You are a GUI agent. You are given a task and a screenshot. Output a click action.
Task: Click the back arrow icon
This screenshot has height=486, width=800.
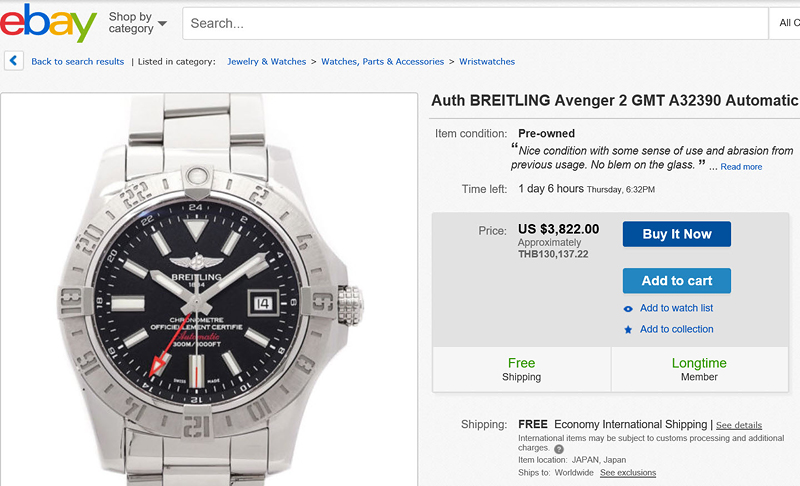14,61
